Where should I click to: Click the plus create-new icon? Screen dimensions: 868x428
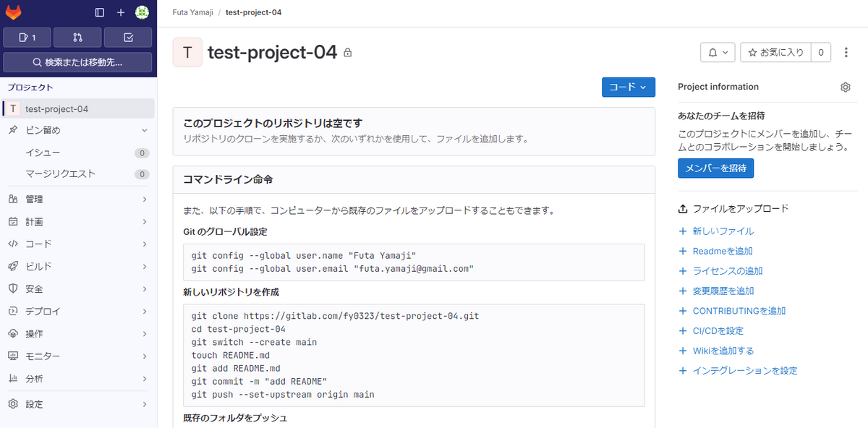[121, 12]
